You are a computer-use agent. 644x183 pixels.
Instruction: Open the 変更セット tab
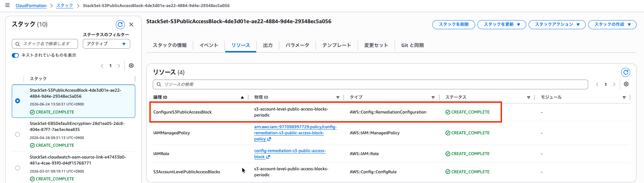pos(376,45)
